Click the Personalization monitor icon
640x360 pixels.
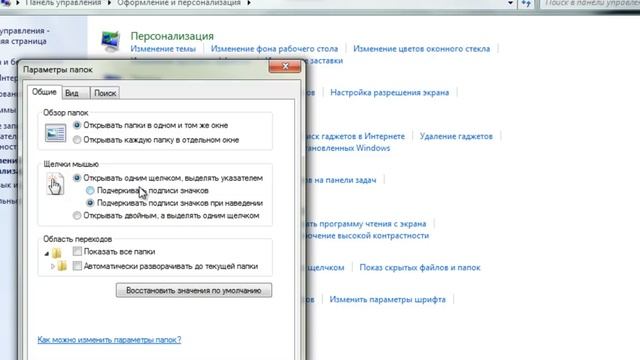(x=110, y=41)
